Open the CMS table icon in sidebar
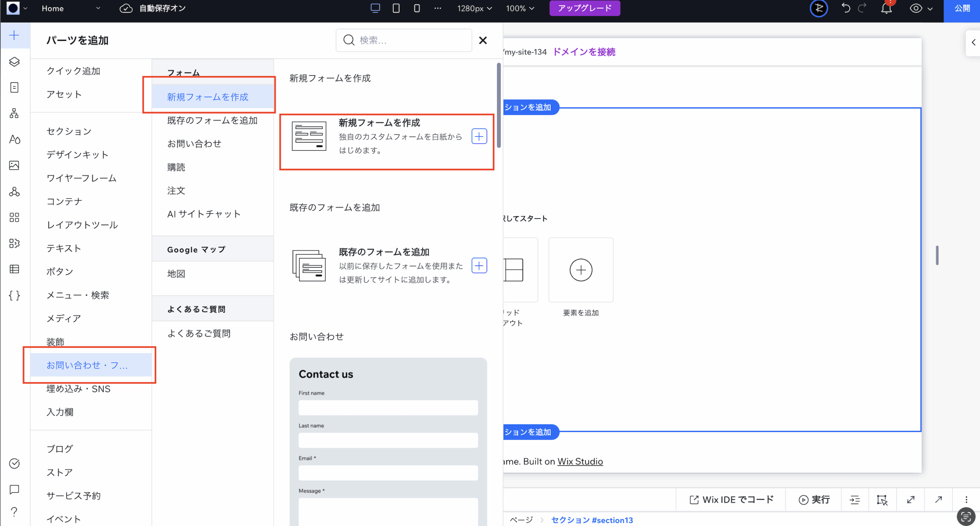Image resolution: width=980 pixels, height=526 pixels. [14, 269]
